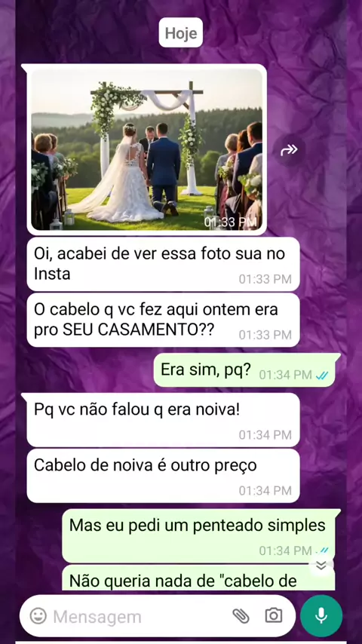Image resolution: width=362 pixels, height=644 pixels.
Task: Tap the "Oi, acabei de ver essa foto" message
Action: pyautogui.click(x=163, y=264)
